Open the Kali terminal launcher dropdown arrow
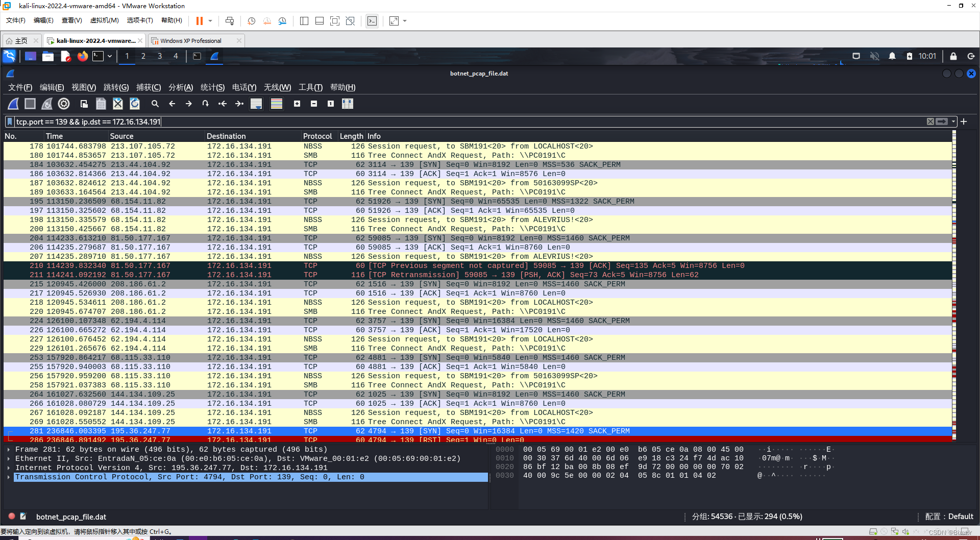Viewport: 980px width, 540px height. (x=110, y=56)
